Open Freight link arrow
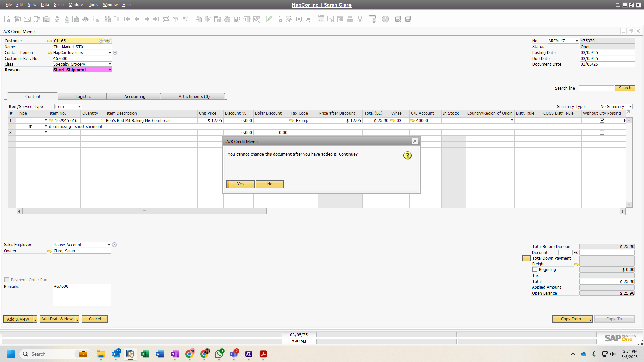Screen dimensions: 644x362 (x=577, y=264)
